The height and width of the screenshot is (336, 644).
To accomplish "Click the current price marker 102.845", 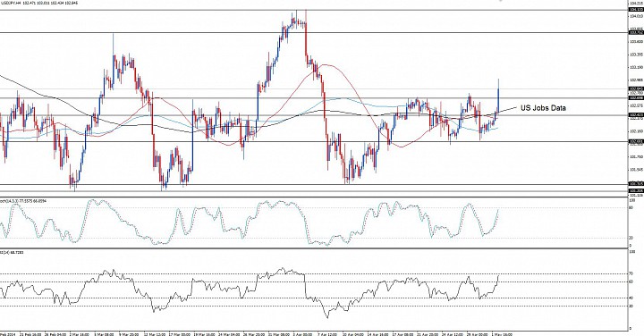I will tap(636, 88).
